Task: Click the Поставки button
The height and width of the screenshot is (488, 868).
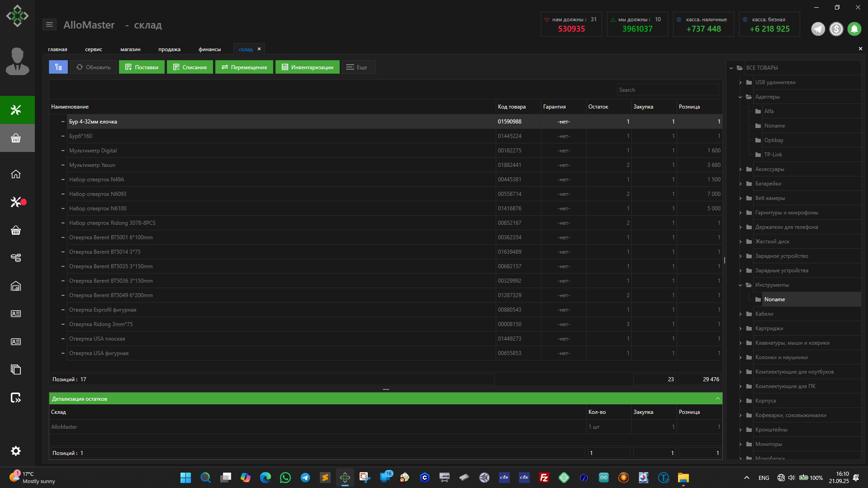Action: point(142,67)
